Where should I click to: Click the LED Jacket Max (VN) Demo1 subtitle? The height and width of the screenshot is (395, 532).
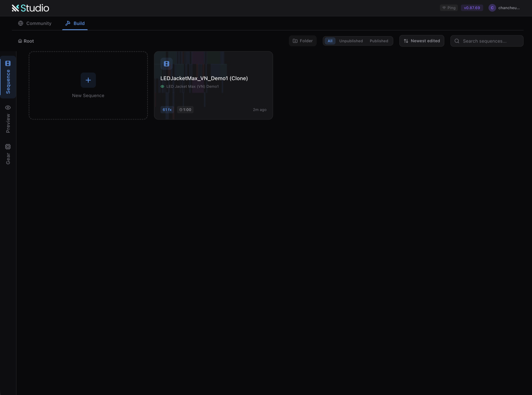coord(193,86)
